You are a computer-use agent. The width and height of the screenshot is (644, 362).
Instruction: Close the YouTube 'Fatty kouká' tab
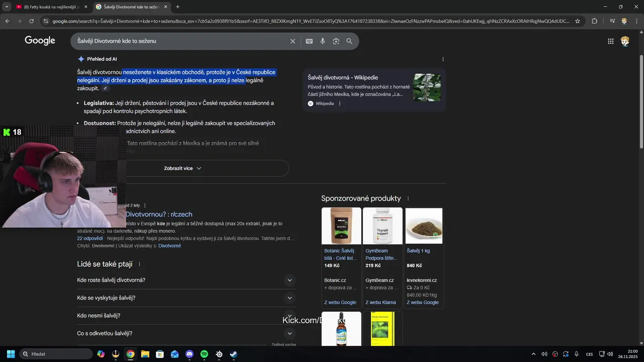pyautogui.click(x=86, y=7)
